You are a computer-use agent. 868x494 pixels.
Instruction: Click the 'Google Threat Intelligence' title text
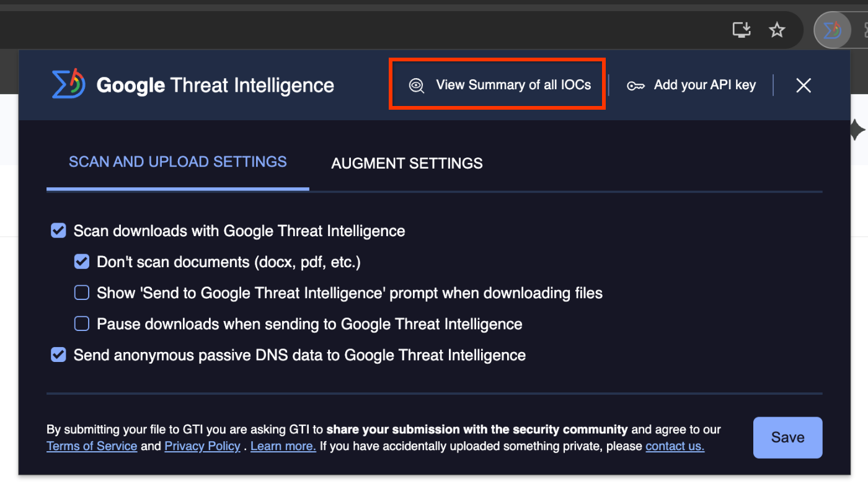[215, 85]
